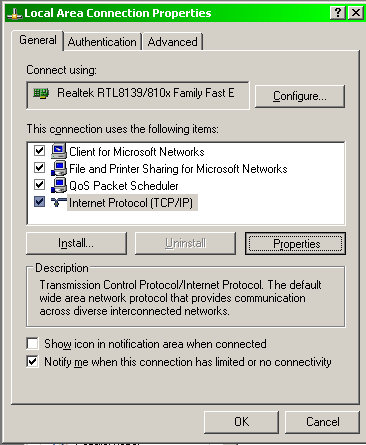
Task: Select the Internet Protocol (TCP/IP) list entry
Action: 131,203
